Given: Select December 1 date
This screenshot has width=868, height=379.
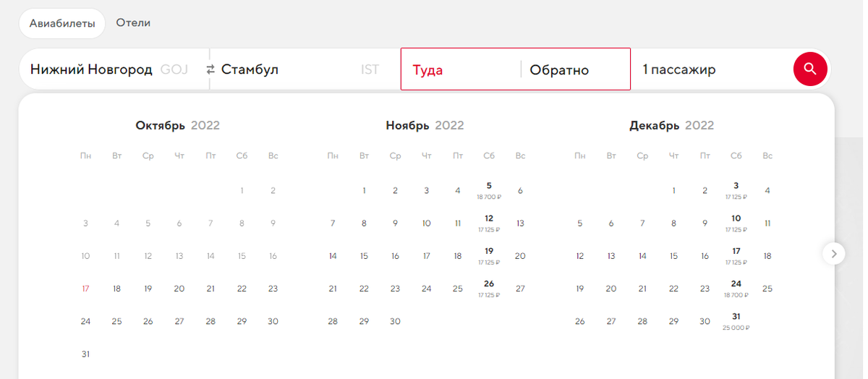Looking at the screenshot, I should point(673,191).
